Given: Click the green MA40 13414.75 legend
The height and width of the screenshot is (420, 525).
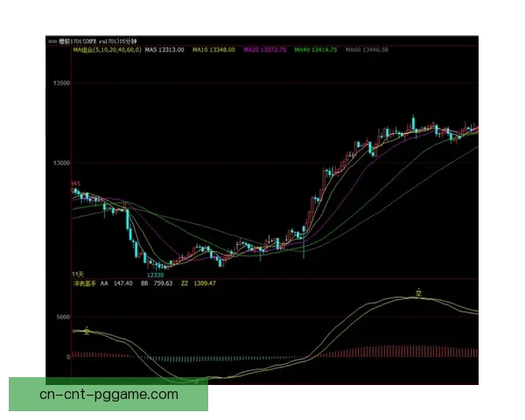Looking at the screenshot, I should click(x=317, y=50).
